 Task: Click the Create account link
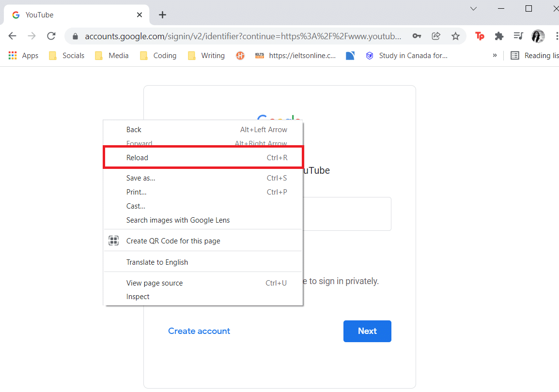click(199, 331)
